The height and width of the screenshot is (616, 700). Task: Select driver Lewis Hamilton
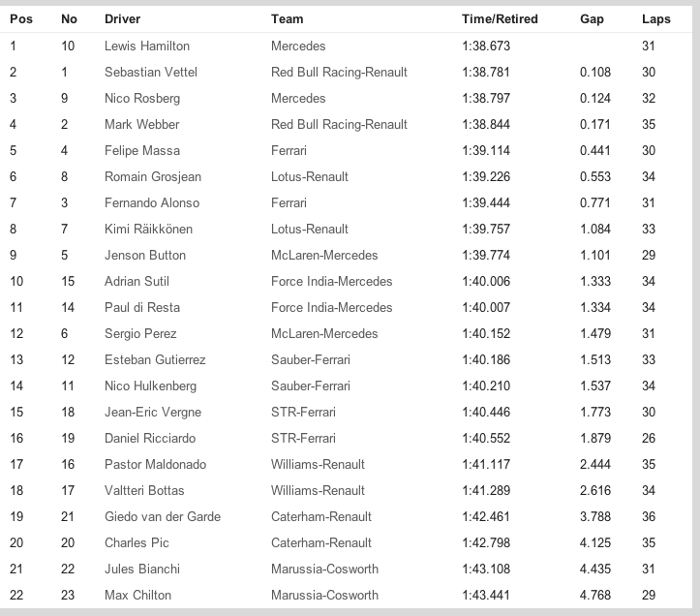pos(147,46)
